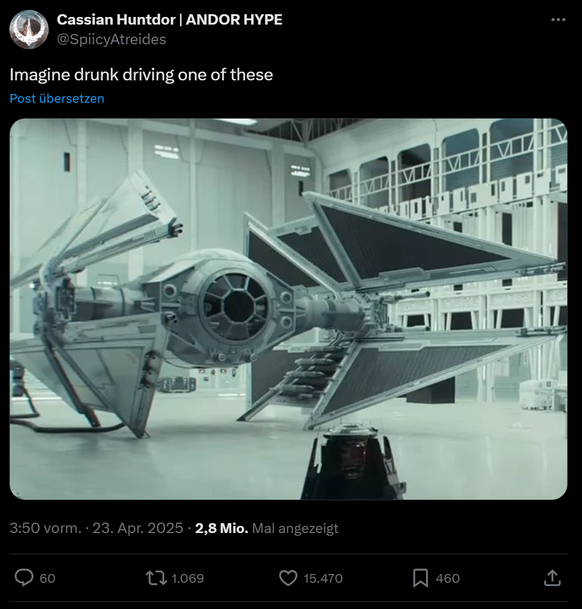Open the Cassian Huntdor profile avatar
This screenshot has height=609, width=582.
29,30
